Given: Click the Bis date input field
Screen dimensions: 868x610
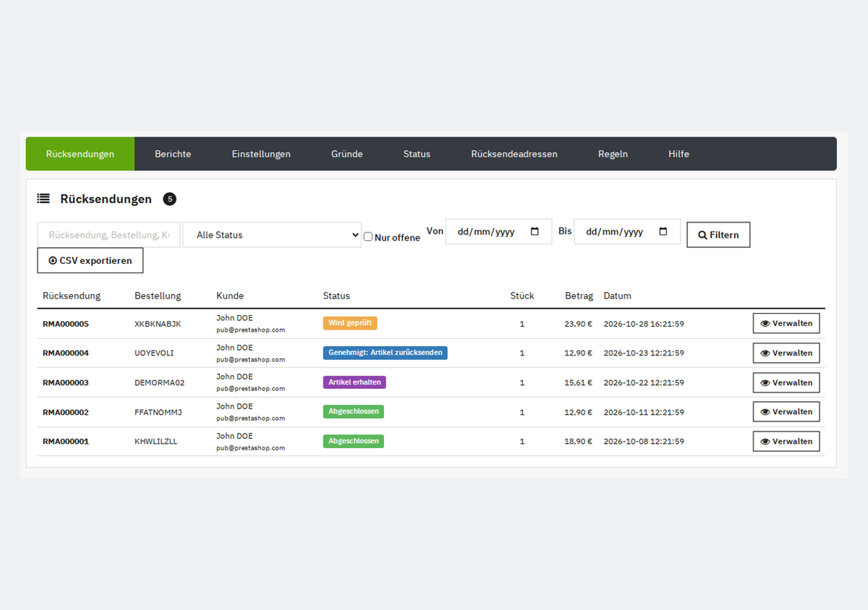Looking at the screenshot, I should pyautogui.click(x=627, y=231).
